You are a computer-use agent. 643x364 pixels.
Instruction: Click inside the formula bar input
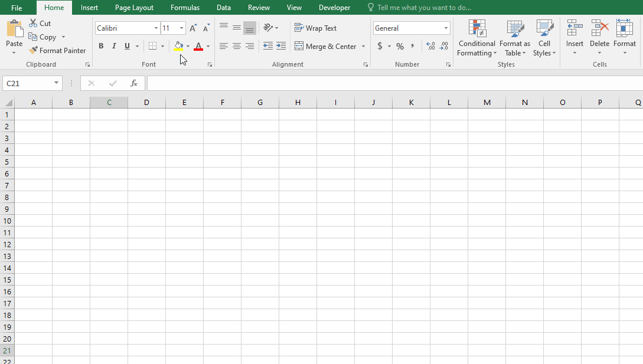(x=390, y=83)
